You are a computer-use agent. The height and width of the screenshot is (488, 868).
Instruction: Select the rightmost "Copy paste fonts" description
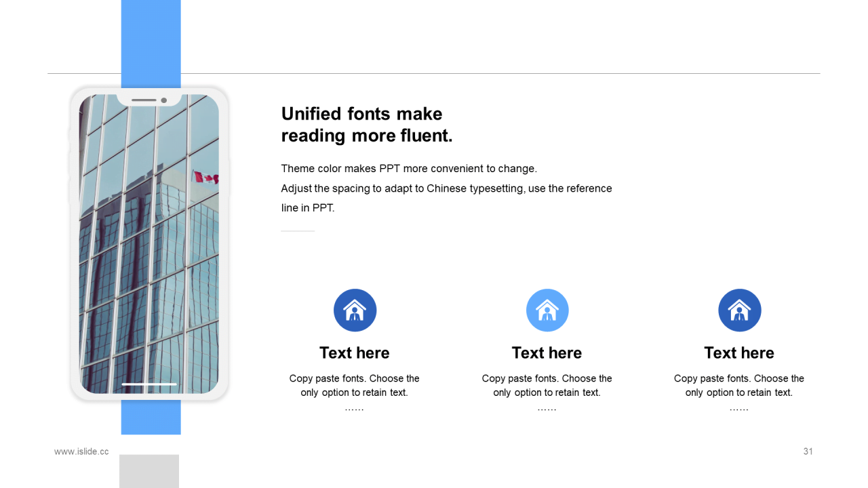coord(739,386)
